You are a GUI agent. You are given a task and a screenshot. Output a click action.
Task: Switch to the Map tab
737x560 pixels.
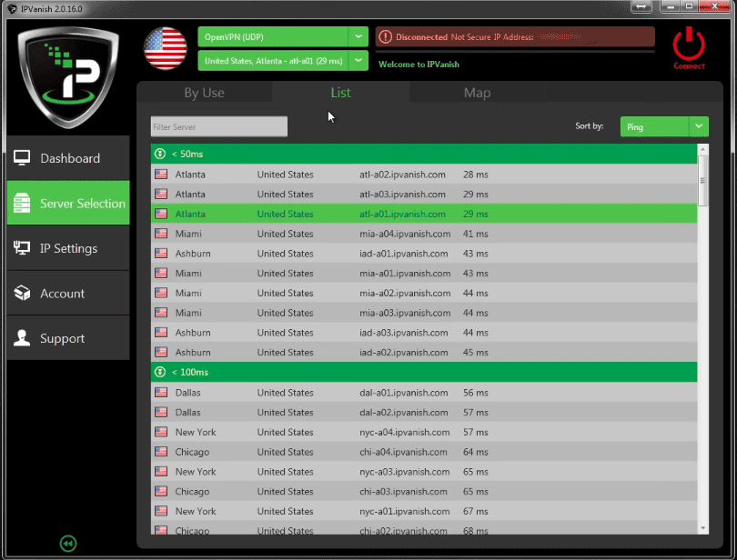tap(477, 93)
